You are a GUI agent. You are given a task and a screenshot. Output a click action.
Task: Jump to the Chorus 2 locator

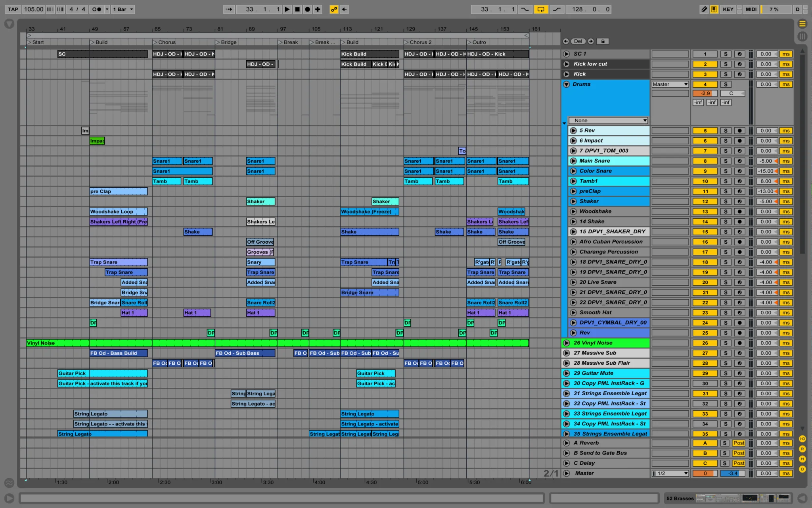point(417,42)
